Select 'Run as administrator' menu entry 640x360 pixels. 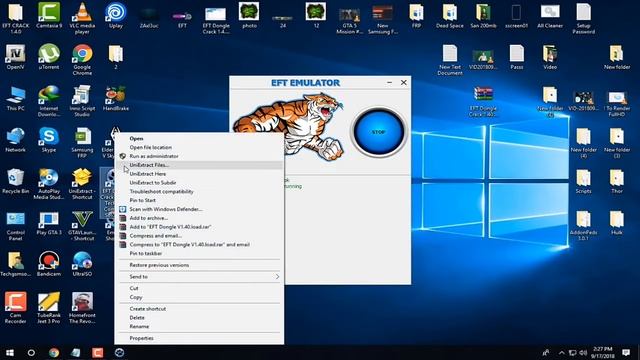coord(153,156)
